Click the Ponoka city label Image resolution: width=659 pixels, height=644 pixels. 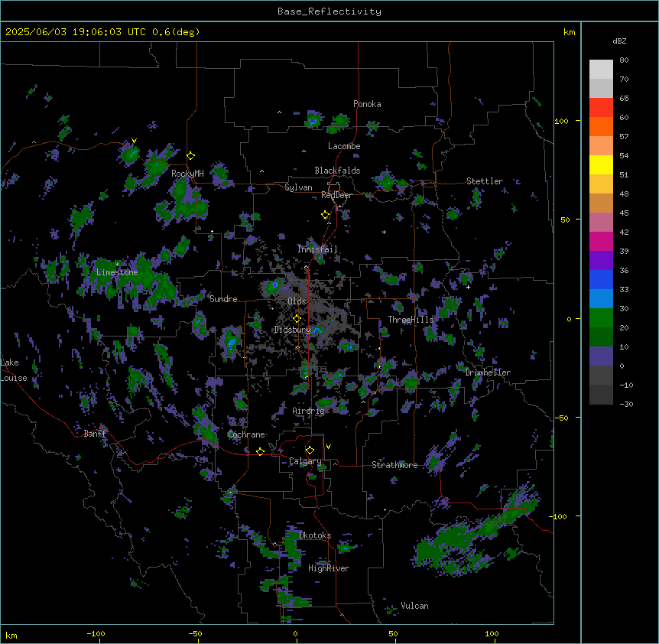click(367, 104)
